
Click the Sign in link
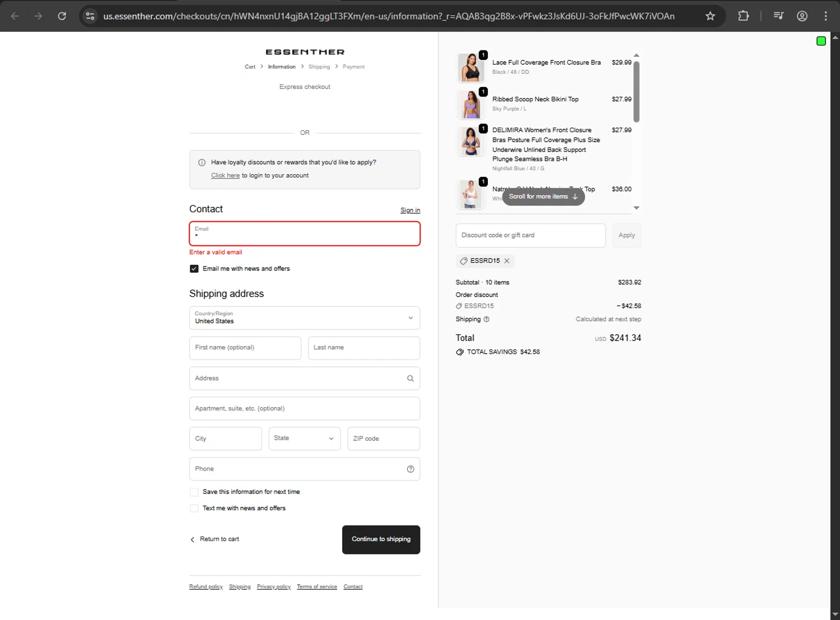tap(410, 211)
